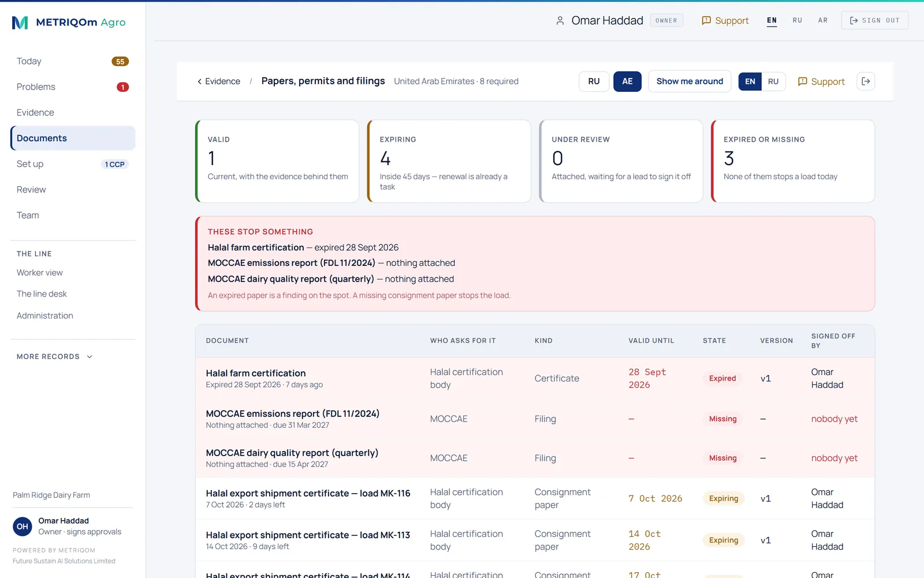Open Set up in the sidebar
924x578 pixels.
click(x=73, y=164)
